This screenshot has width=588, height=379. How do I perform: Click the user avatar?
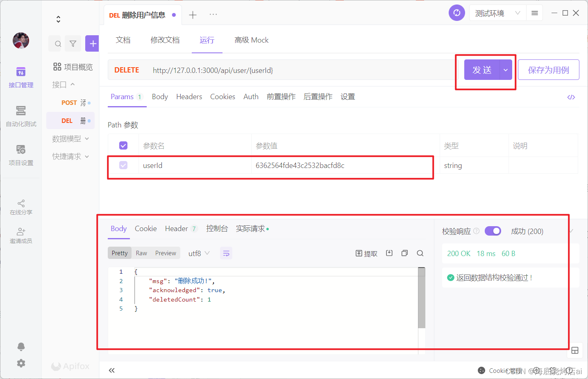point(21,41)
